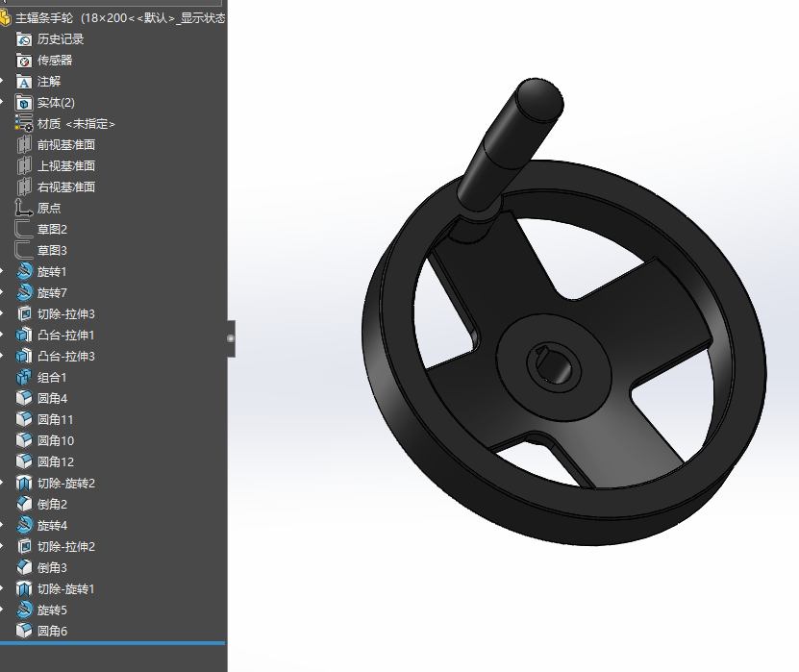Click the 圆角6 fillet icon
The width and height of the screenshot is (799, 672).
click(23, 632)
